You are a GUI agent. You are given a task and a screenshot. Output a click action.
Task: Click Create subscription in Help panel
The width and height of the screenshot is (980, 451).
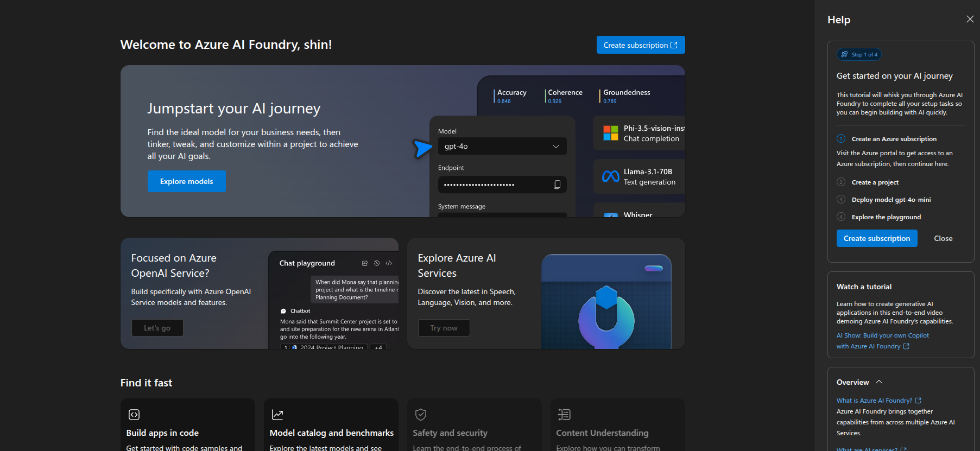click(877, 238)
